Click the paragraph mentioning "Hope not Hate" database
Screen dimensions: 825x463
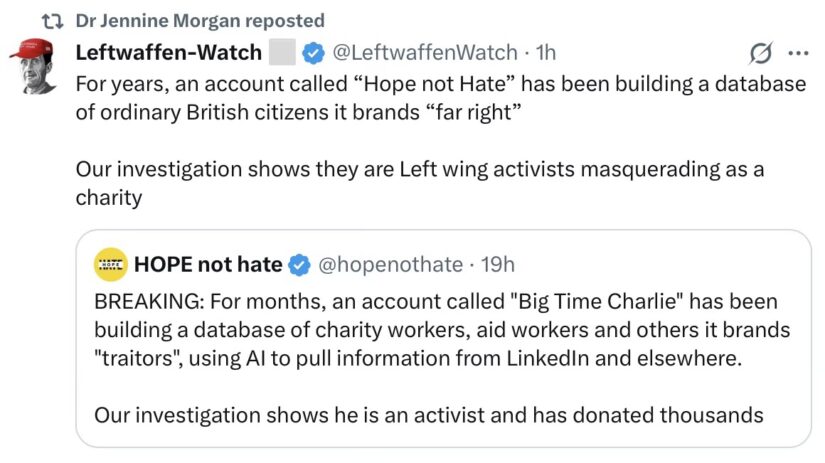coord(441,98)
